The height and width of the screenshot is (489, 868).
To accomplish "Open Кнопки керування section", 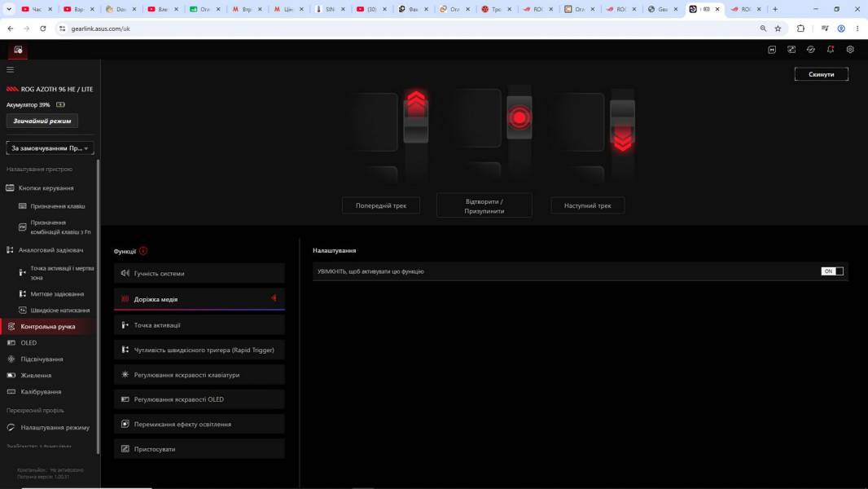I will pyautogui.click(x=46, y=188).
